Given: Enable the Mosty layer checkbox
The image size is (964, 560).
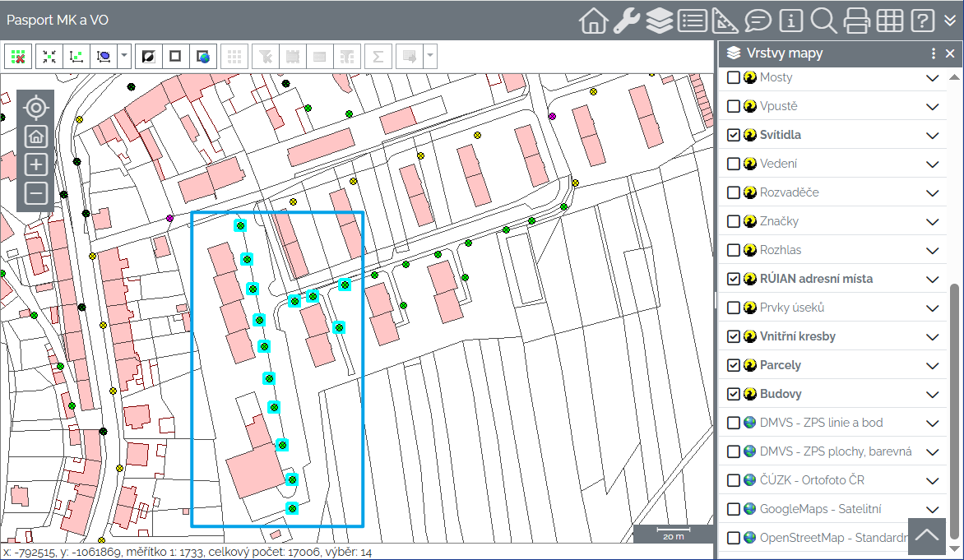Looking at the screenshot, I should pos(734,77).
